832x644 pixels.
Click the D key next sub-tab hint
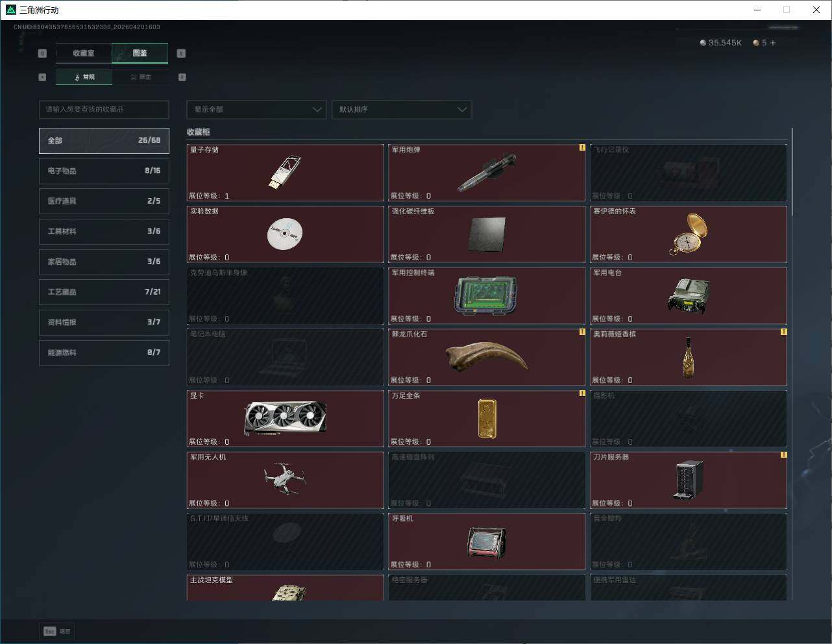click(x=182, y=77)
